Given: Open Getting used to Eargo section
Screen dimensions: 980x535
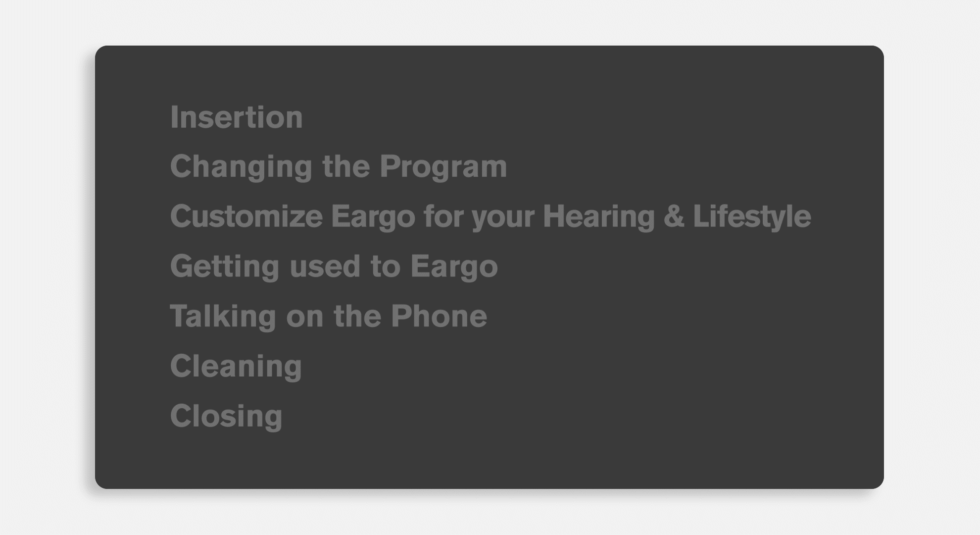Looking at the screenshot, I should click(x=334, y=267).
